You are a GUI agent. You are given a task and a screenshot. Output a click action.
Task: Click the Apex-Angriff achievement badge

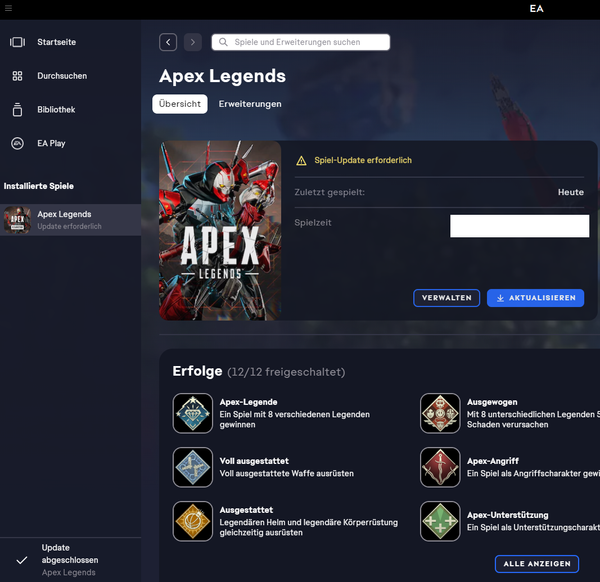click(x=440, y=467)
